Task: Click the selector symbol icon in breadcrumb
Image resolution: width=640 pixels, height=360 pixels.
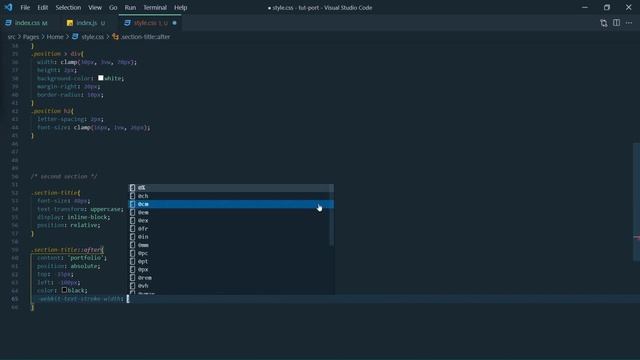Action: tap(116, 37)
